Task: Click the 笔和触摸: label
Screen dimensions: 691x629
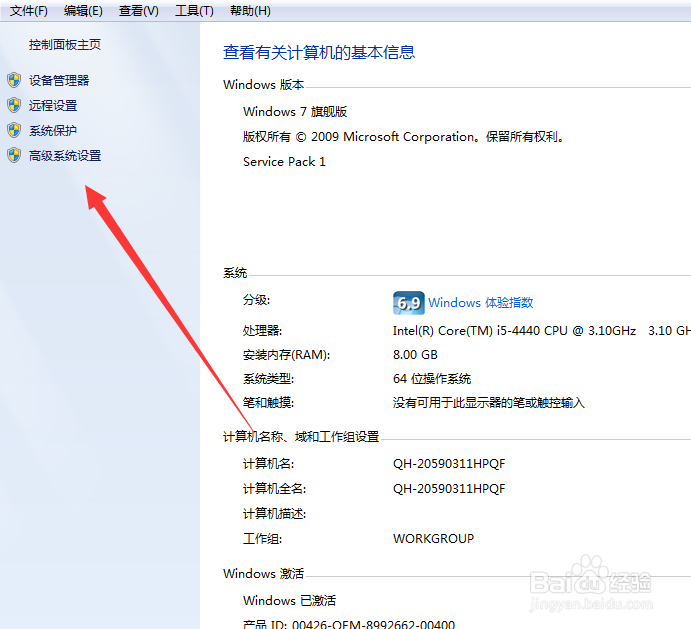Action: point(268,402)
